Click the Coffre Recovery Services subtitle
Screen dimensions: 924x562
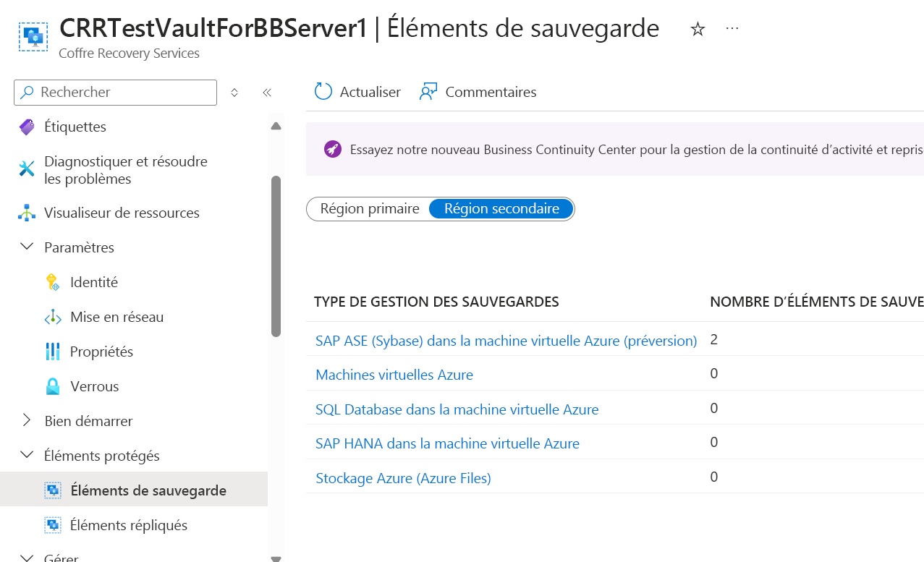(x=130, y=54)
